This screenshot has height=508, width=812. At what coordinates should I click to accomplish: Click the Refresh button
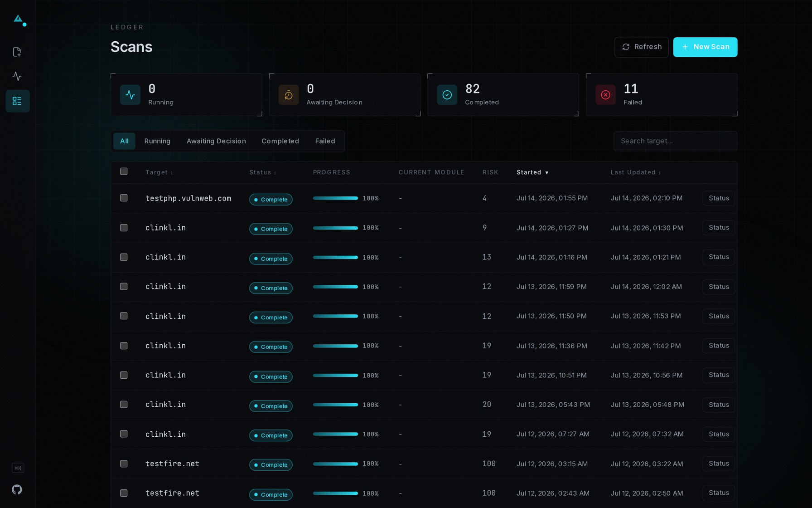click(641, 47)
